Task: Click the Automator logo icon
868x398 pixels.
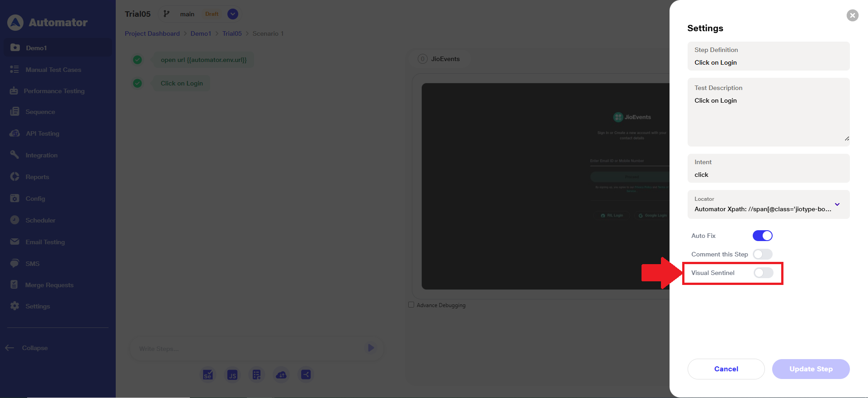Action: (15, 23)
